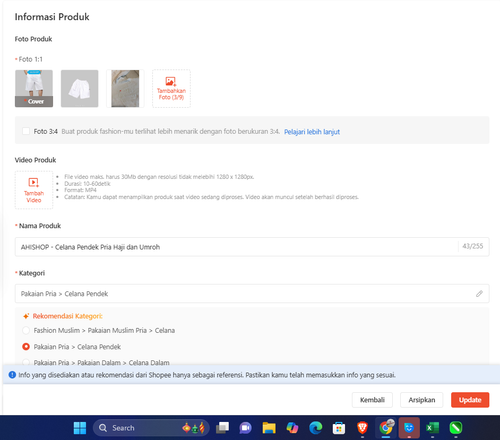Open the Windows Start menu icon

coord(80,428)
